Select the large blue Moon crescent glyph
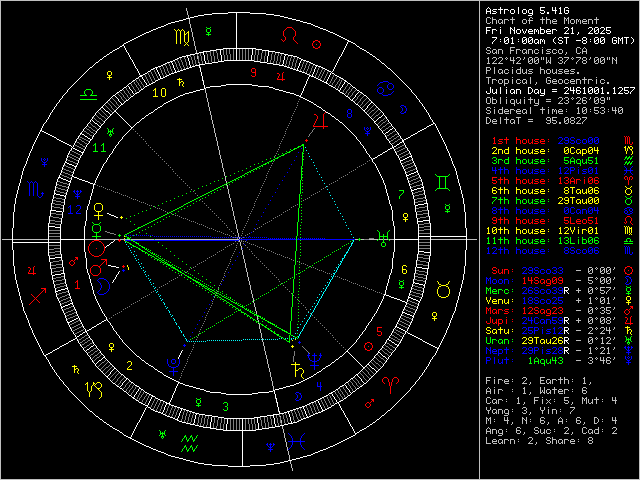Viewport: 640px width, 480px height. pyautogui.click(x=104, y=286)
